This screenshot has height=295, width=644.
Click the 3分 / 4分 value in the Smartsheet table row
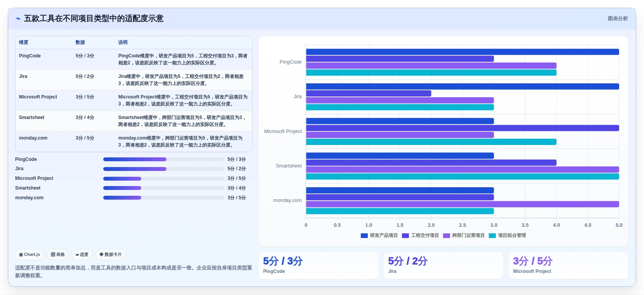coord(85,117)
